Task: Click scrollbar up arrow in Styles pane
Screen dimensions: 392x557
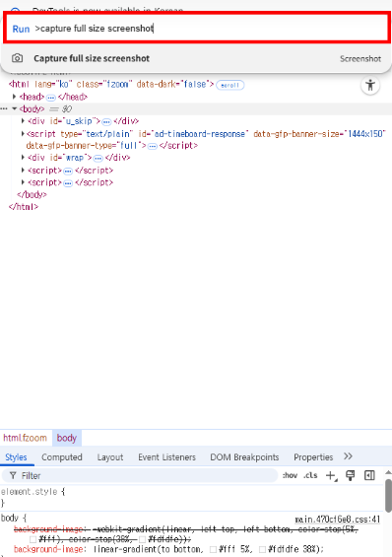Action: coord(388,473)
